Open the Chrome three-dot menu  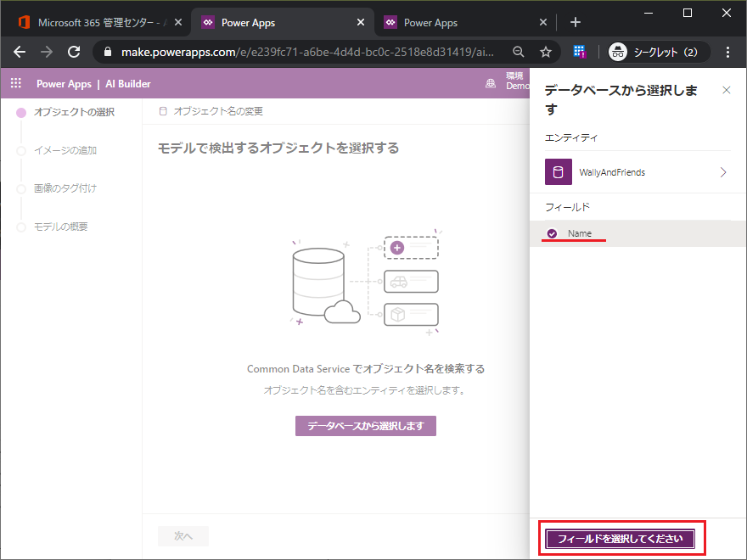coord(727,52)
